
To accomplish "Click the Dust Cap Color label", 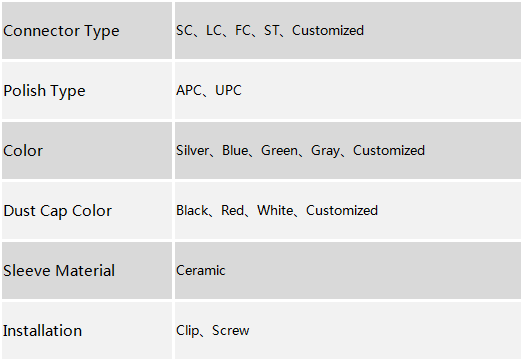I will pyautogui.click(x=57, y=211).
